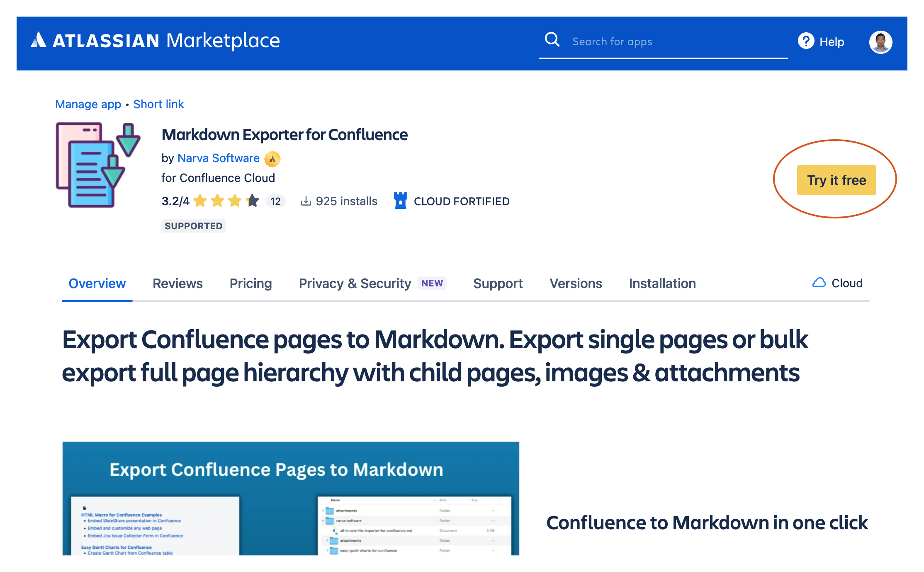Click the 12 reviews count badge
The image size is (924, 572).
click(x=275, y=201)
